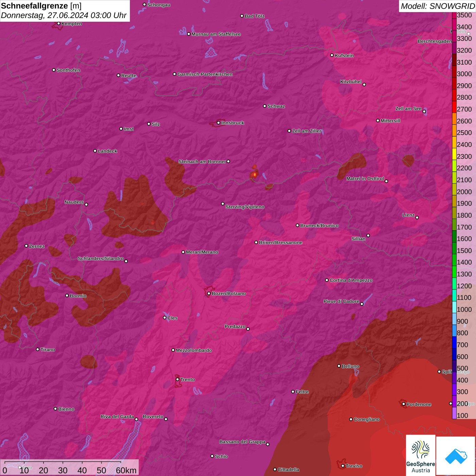
Task: Click the 1500 green legend swatch
Action: [454, 248]
